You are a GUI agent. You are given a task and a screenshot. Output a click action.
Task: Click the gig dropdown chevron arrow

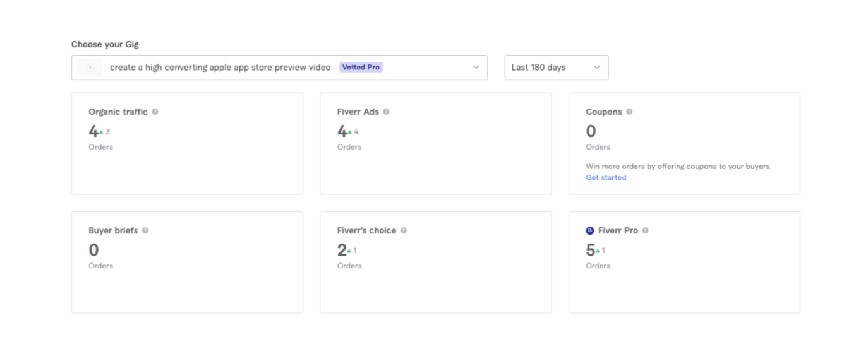click(x=476, y=68)
